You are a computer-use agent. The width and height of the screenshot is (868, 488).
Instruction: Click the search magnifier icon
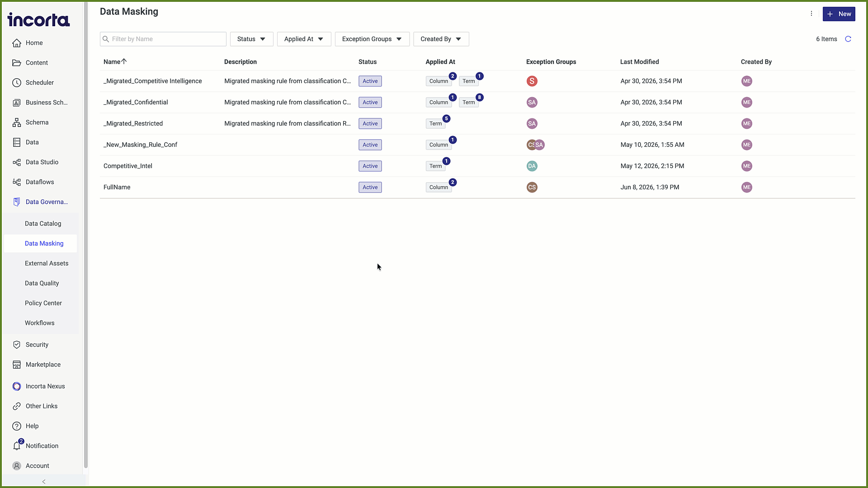106,39
